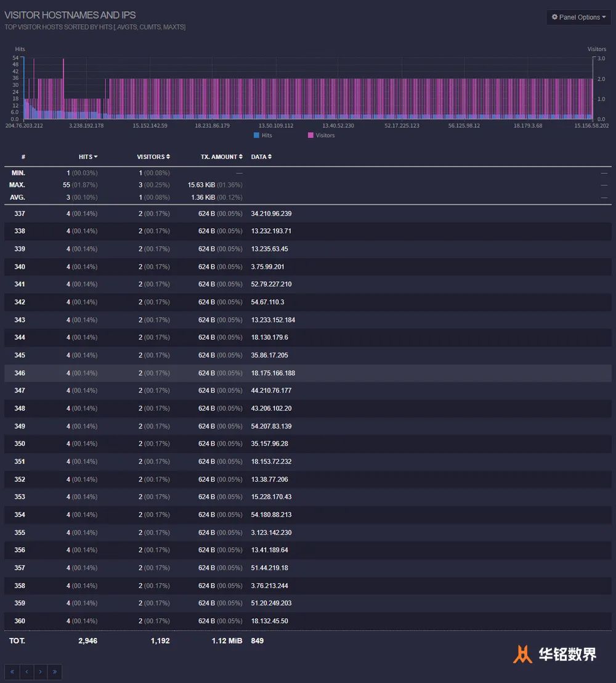
Task: Go to the first page of results
Action: tap(12, 672)
